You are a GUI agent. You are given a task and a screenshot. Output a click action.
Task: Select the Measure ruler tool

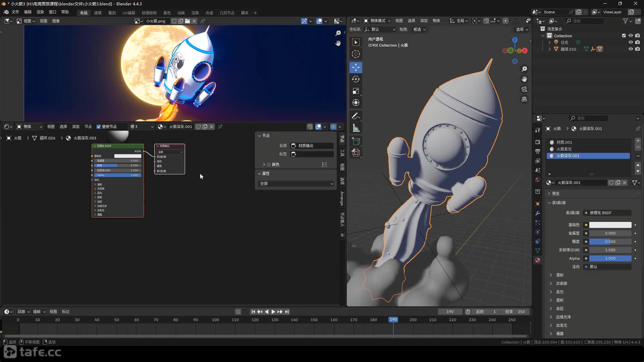356,128
